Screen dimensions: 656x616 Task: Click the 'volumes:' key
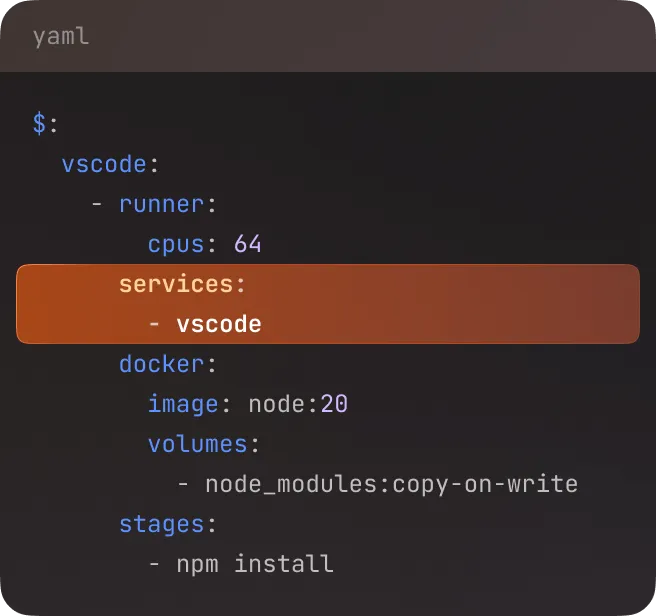tap(204, 444)
